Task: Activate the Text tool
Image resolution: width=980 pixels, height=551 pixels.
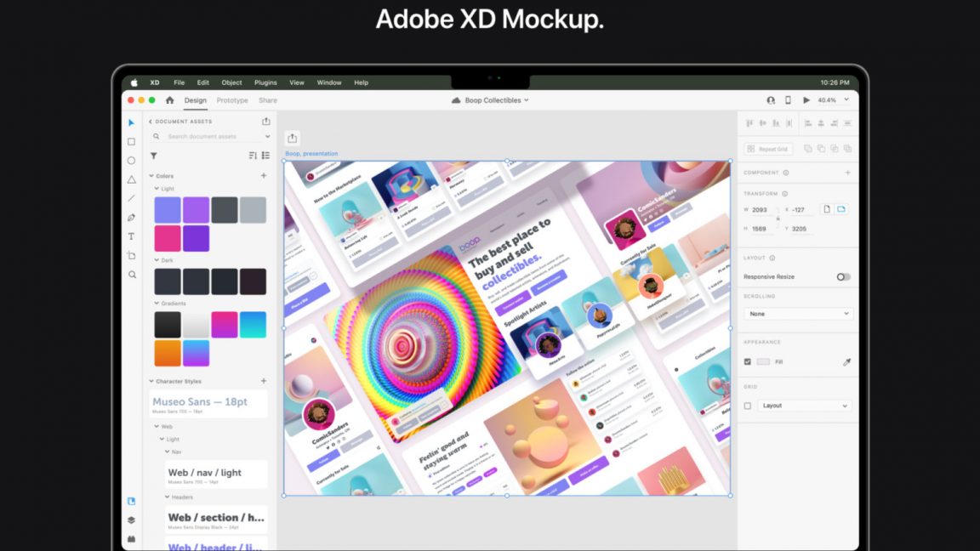Action: click(x=131, y=236)
